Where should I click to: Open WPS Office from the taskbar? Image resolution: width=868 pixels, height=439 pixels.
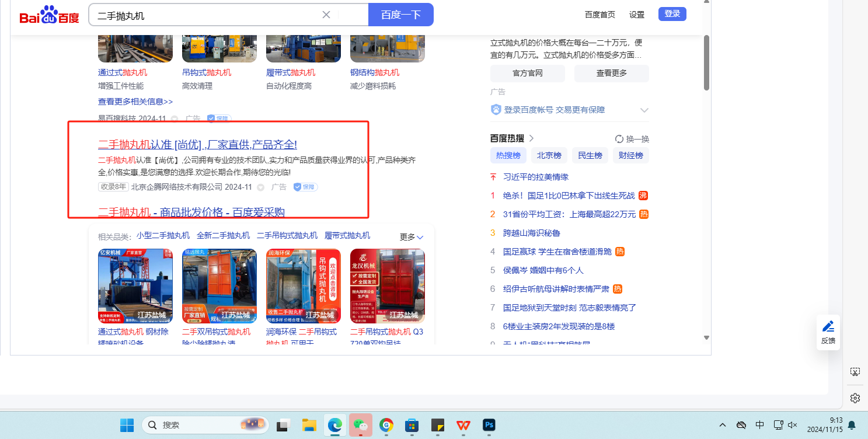(463, 425)
